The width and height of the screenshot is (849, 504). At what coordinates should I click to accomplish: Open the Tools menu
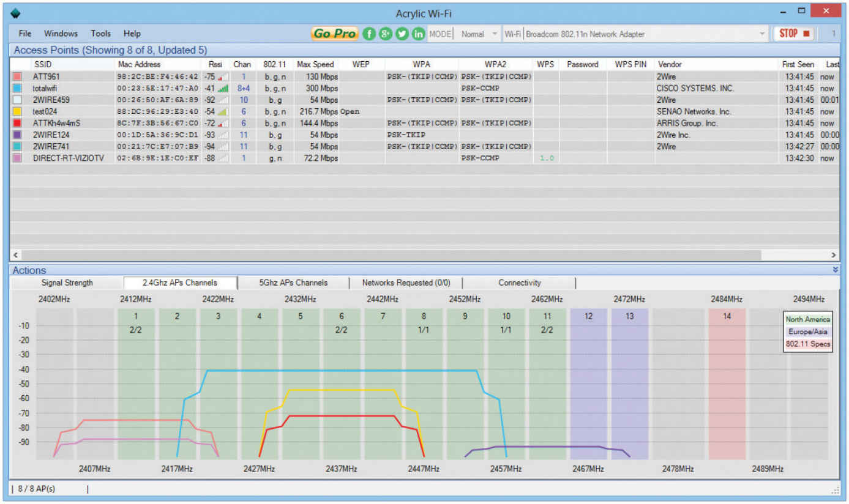pyautogui.click(x=100, y=34)
